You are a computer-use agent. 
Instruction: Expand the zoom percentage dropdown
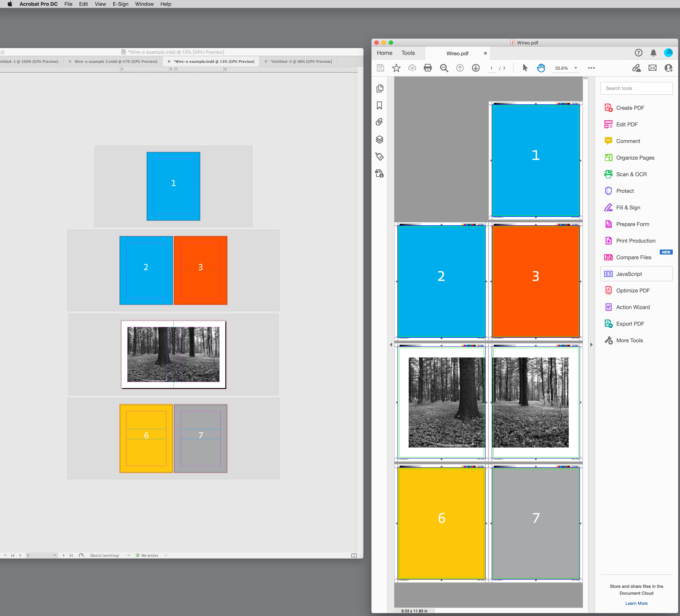pos(576,68)
